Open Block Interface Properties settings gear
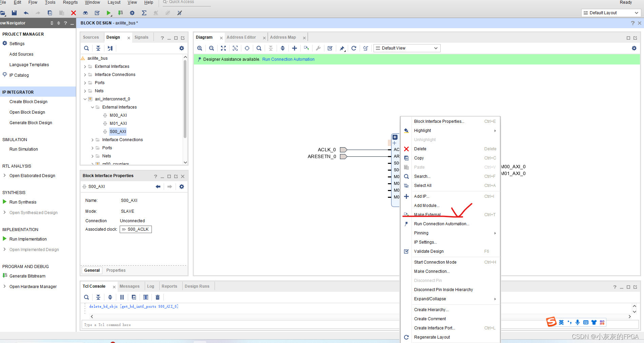 182,187
